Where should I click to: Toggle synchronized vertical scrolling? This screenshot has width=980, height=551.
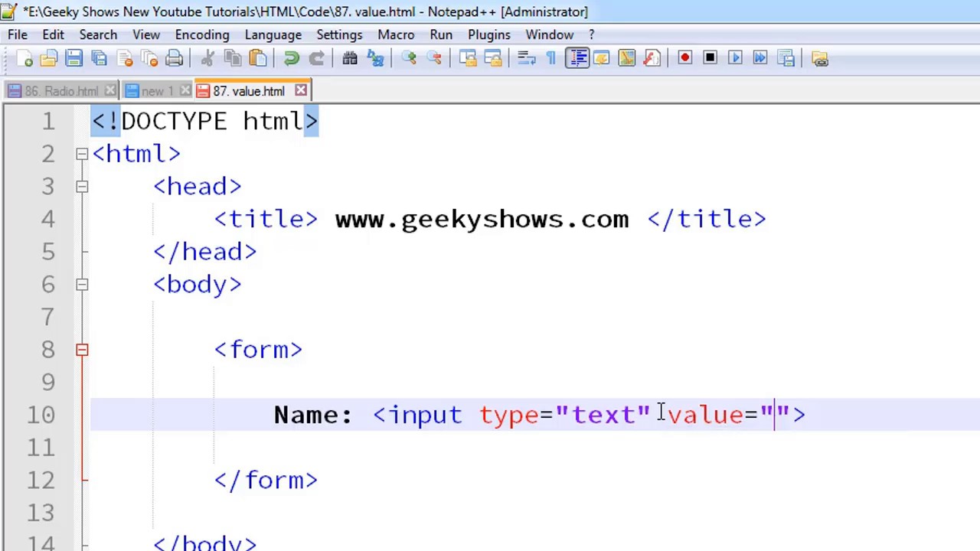click(467, 58)
